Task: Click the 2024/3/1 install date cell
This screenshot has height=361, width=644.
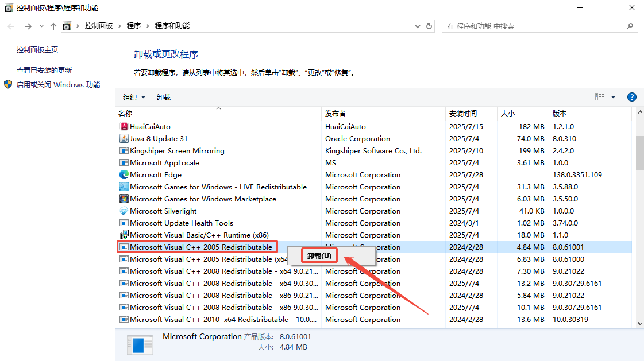Action: [464, 223]
